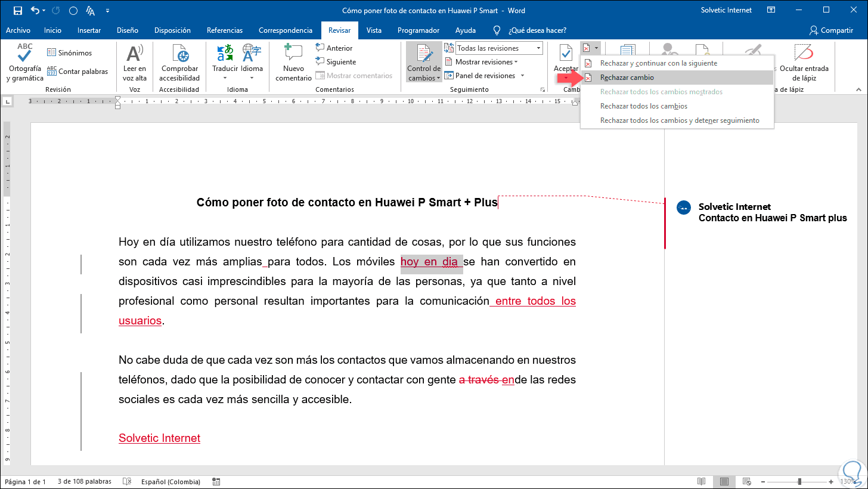The image size is (868, 489).
Task: Open the Traducir dropdown
Action: tap(225, 63)
